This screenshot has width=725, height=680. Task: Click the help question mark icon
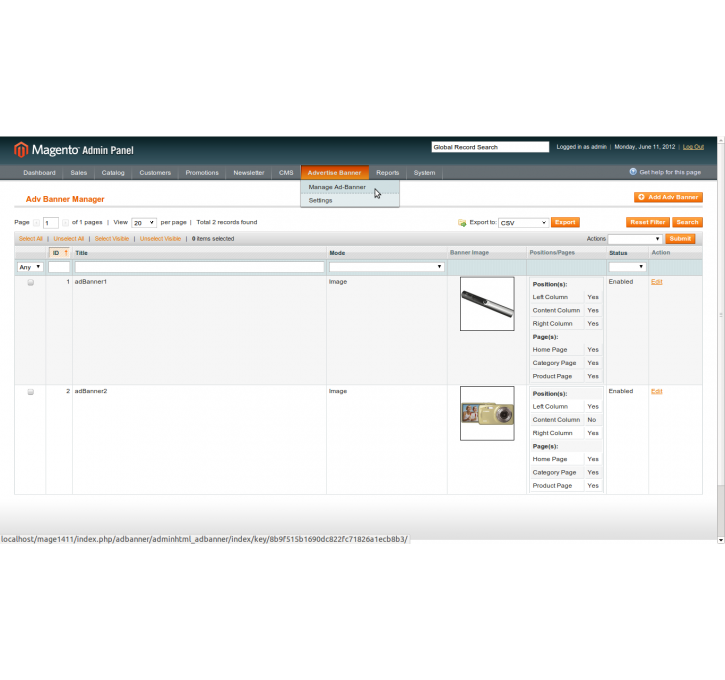click(633, 172)
